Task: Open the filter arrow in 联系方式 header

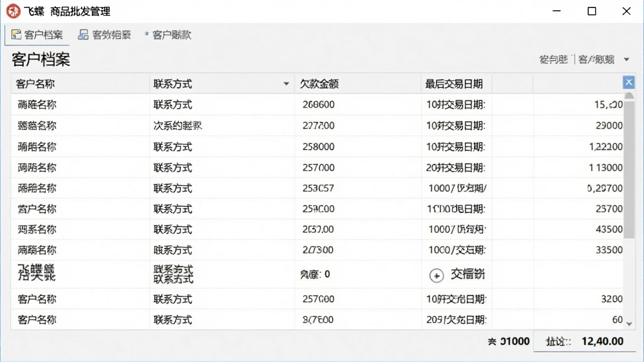Action: [x=286, y=84]
